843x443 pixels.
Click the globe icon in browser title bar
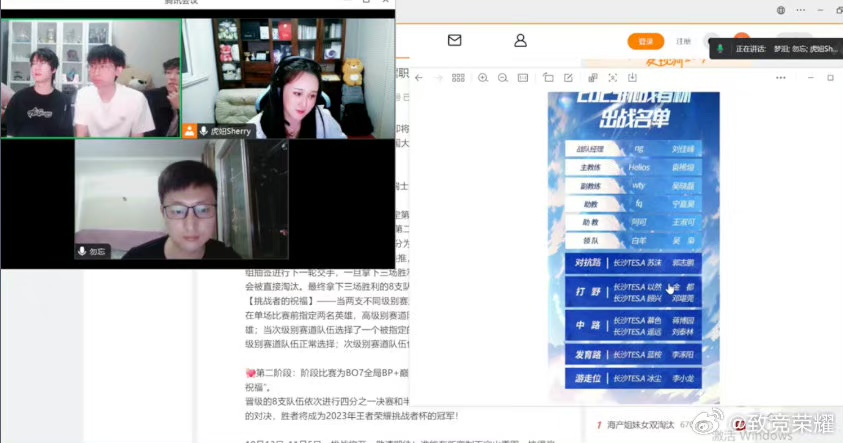(781, 10)
